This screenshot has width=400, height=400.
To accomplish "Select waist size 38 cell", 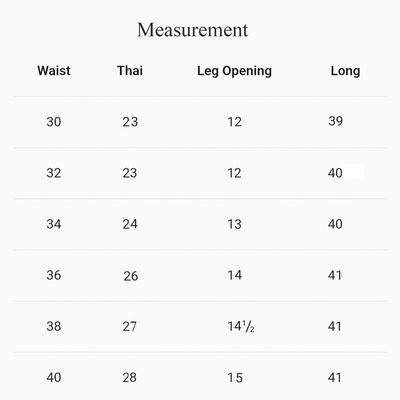I will (54, 326).
